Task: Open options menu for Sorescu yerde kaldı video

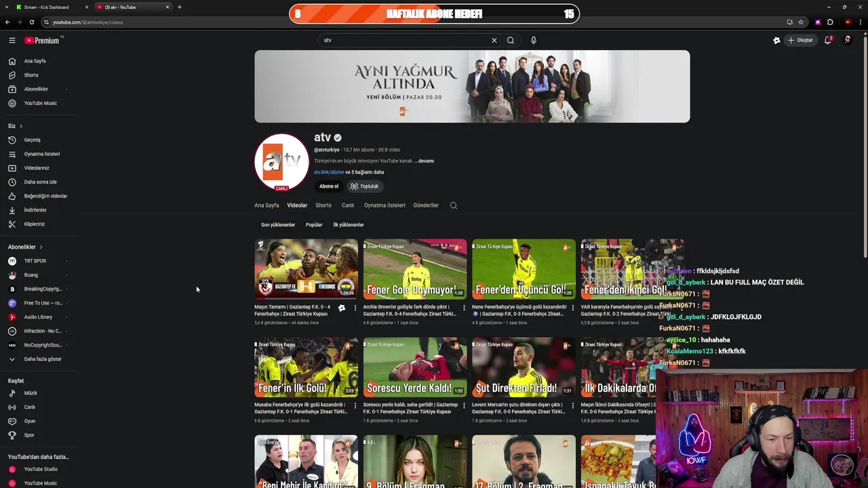Action: pyautogui.click(x=464, y=406)
